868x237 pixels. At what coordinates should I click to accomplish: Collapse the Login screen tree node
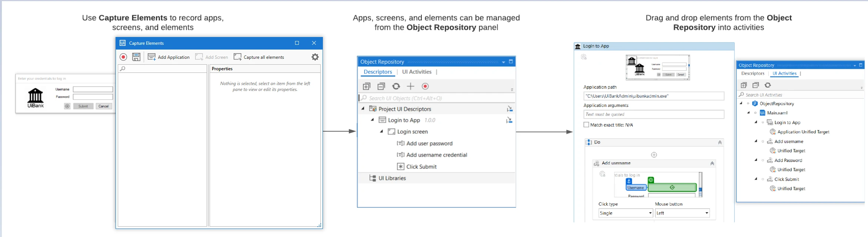[381, 131]
